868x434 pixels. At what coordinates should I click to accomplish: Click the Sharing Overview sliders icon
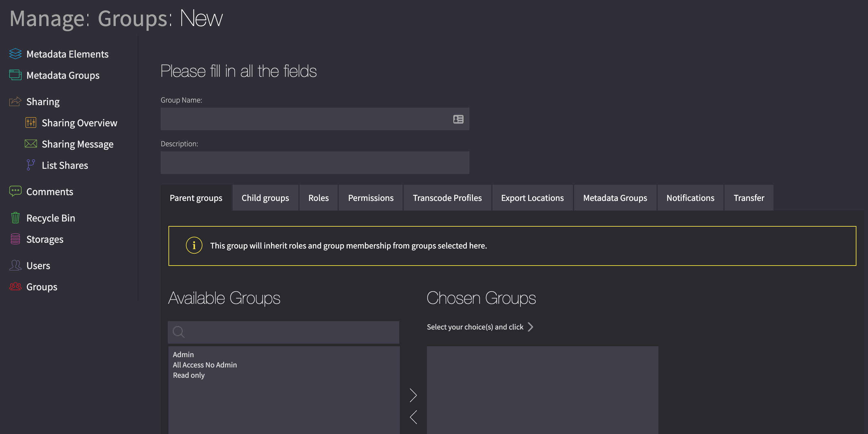pos(31,123)
